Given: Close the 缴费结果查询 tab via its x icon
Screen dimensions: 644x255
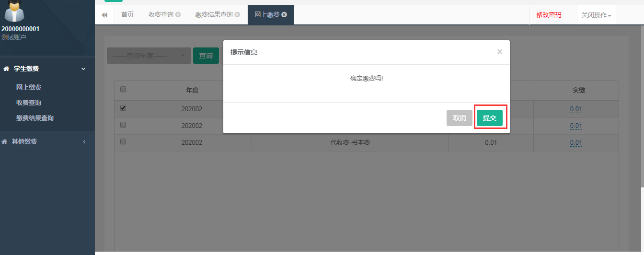Looking at the screenshot, I should pos(237,15).
